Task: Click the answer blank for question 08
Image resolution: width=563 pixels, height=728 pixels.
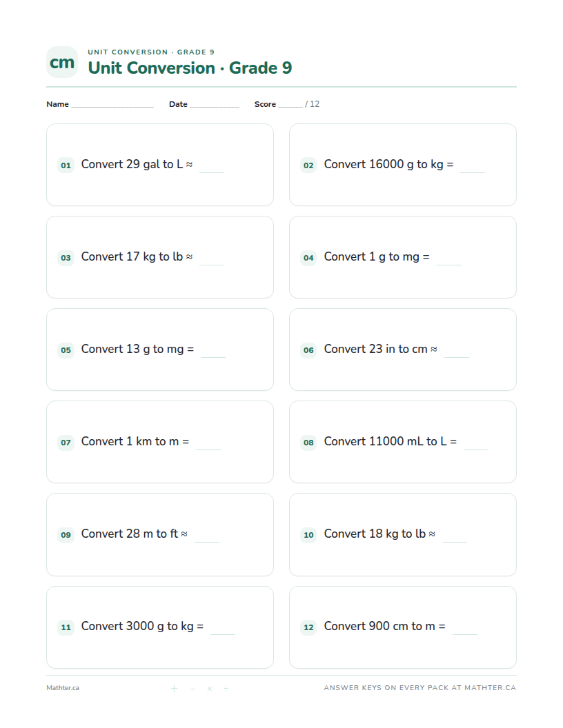Action: tap(476, 448)
